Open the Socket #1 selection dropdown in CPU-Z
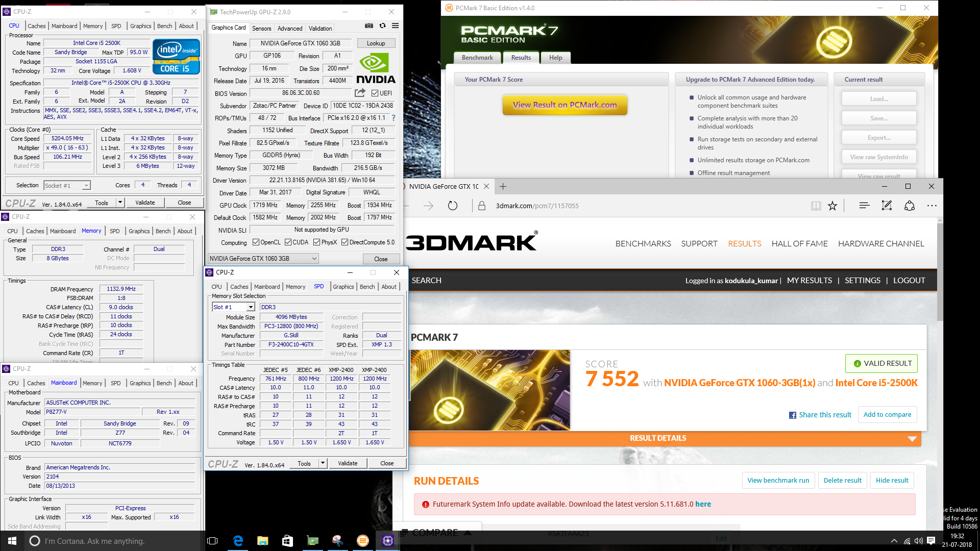 (x=67, y=185)
